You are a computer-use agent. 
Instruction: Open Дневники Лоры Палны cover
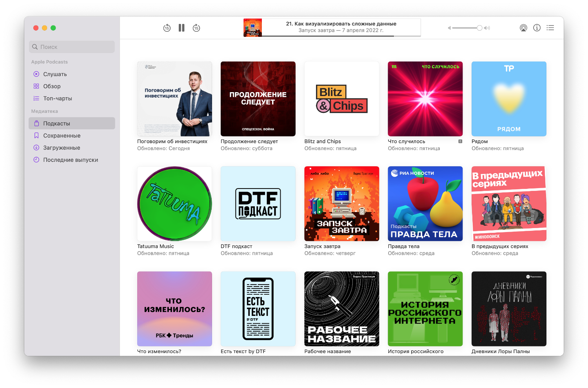[x=509, y=309]
